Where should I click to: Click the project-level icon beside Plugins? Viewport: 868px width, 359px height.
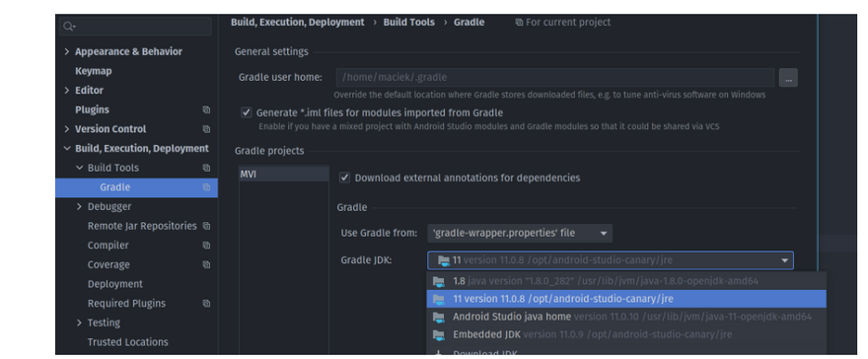[x=206, y=109]
